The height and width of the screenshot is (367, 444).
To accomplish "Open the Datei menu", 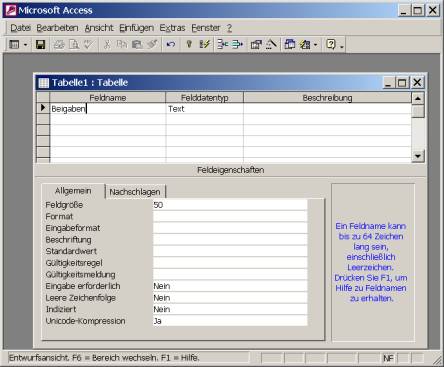I will pyautogui.click(x=20, y=28).
